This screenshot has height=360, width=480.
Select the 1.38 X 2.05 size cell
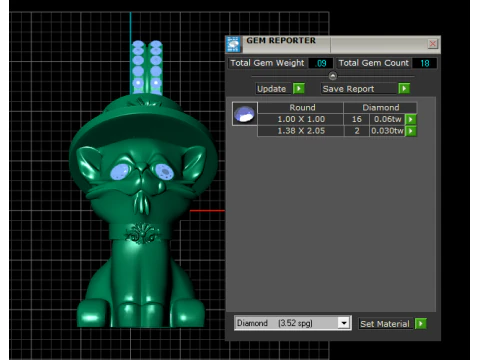301,131
